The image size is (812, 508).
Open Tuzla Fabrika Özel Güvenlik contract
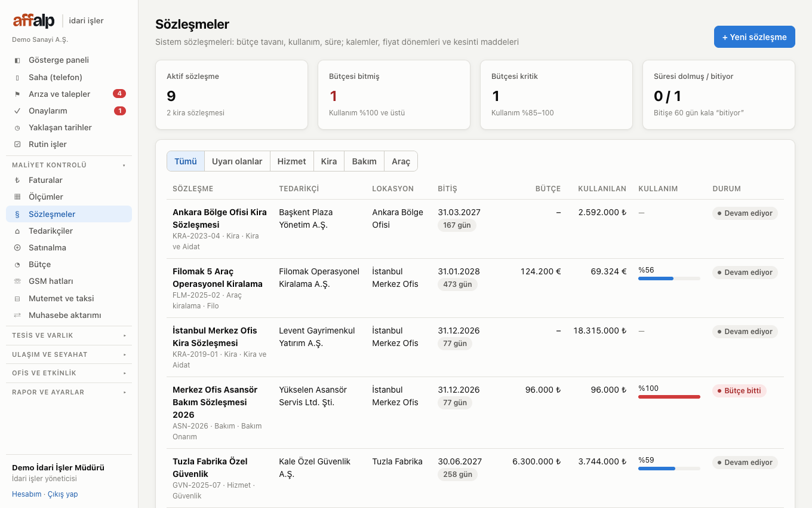(x=210, y=467)
